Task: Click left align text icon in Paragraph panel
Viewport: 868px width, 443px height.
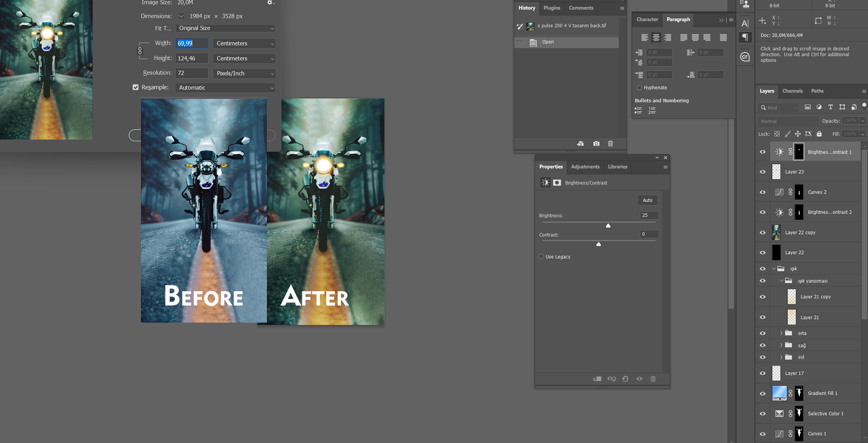Action: [645, 38]
